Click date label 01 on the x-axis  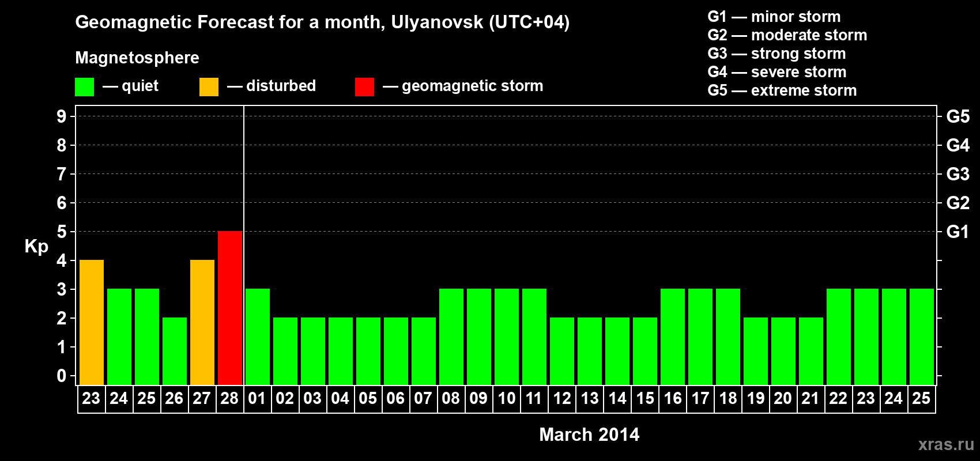[257, 399]
